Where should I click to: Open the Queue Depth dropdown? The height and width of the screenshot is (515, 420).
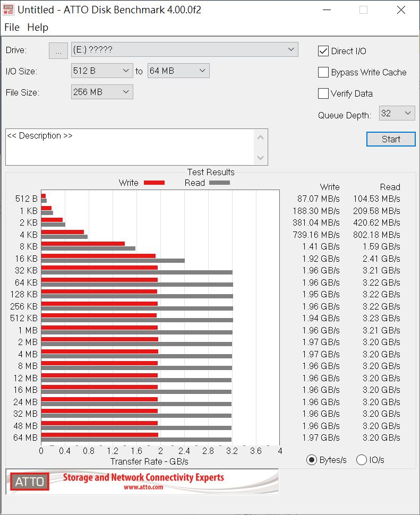tap(397, 113)
